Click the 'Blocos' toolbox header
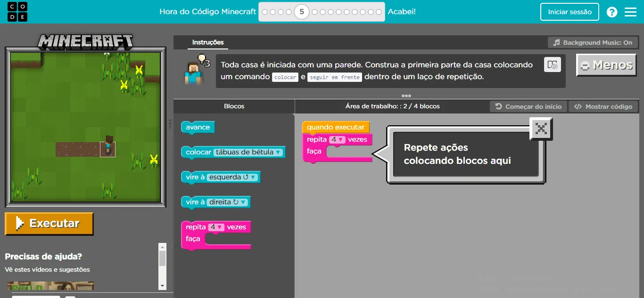Viewport: 644px width, 298px height. [234, 106]
